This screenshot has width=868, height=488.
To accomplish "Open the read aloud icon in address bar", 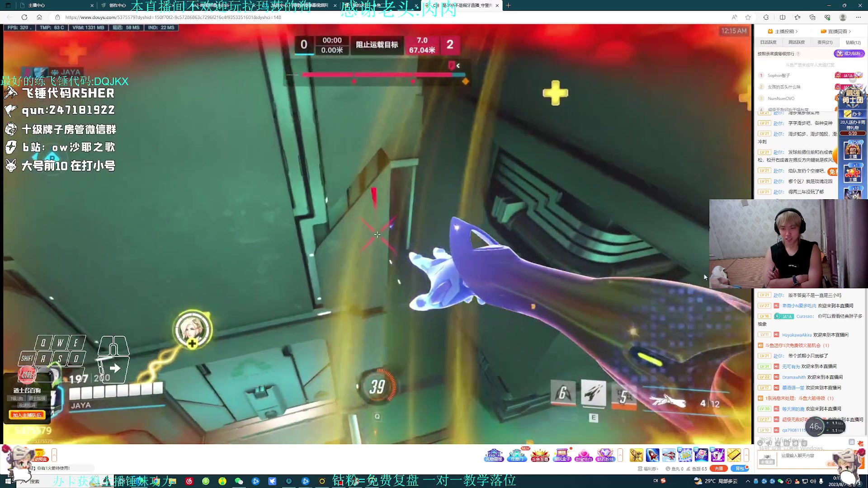I will pyautogui.click(x=734, y=17).
